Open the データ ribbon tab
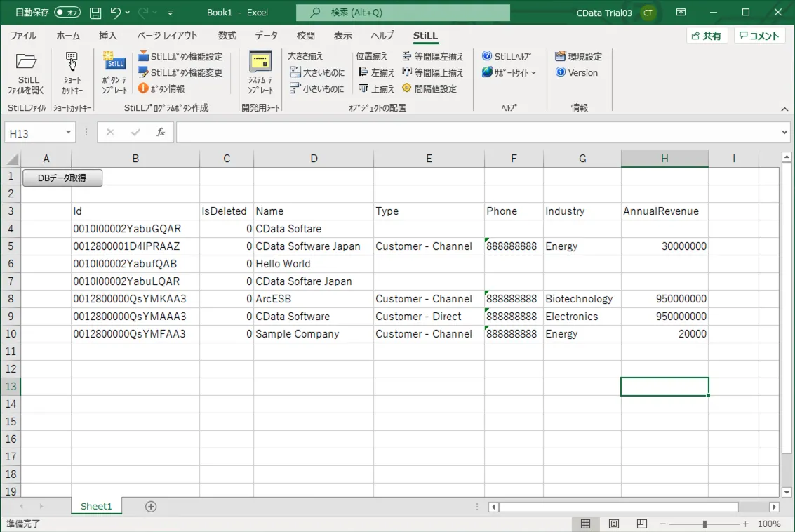 click(266, 35)
